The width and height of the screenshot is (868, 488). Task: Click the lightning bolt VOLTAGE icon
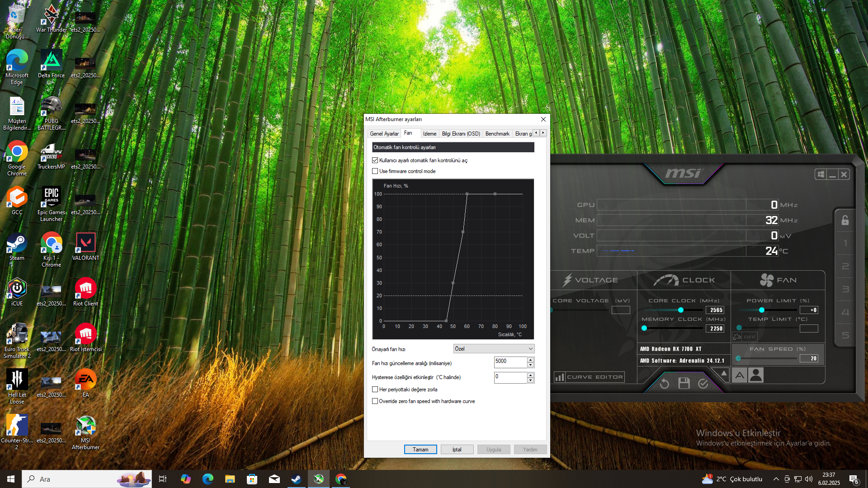[x=567, y=280]
